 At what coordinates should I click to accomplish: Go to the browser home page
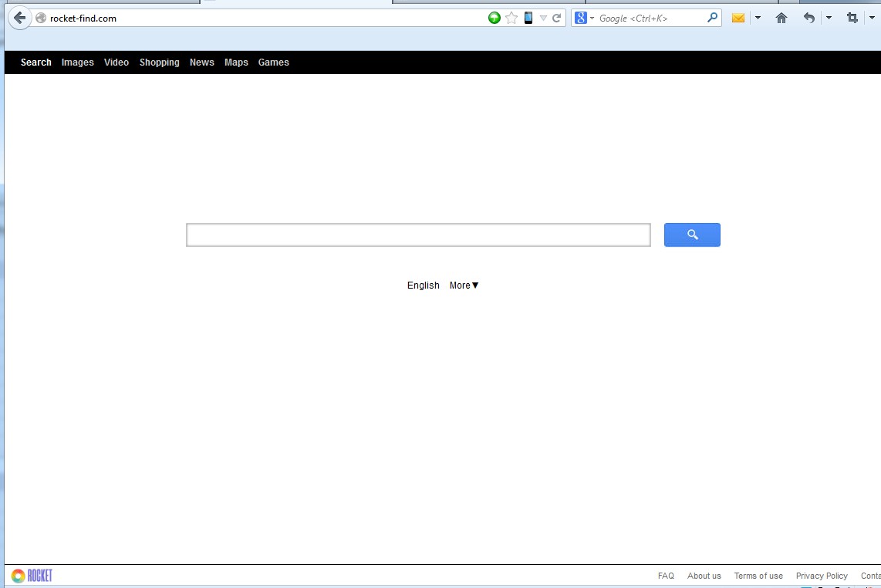tap(781, 18)
